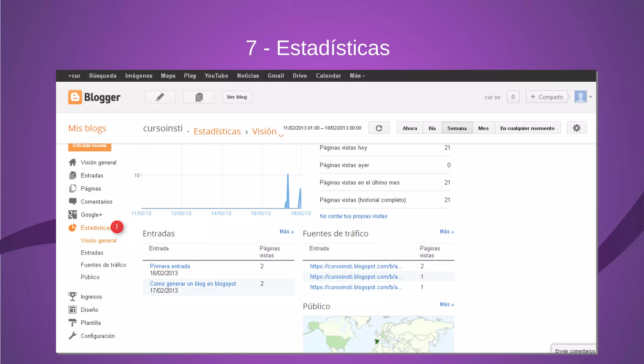Screen dimensions: 644x364
Task: Open Drive in the Google bar
Action: (300, 76)
